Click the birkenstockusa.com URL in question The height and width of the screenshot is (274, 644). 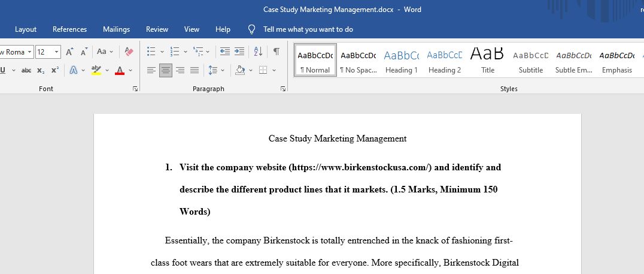point(360,167)
